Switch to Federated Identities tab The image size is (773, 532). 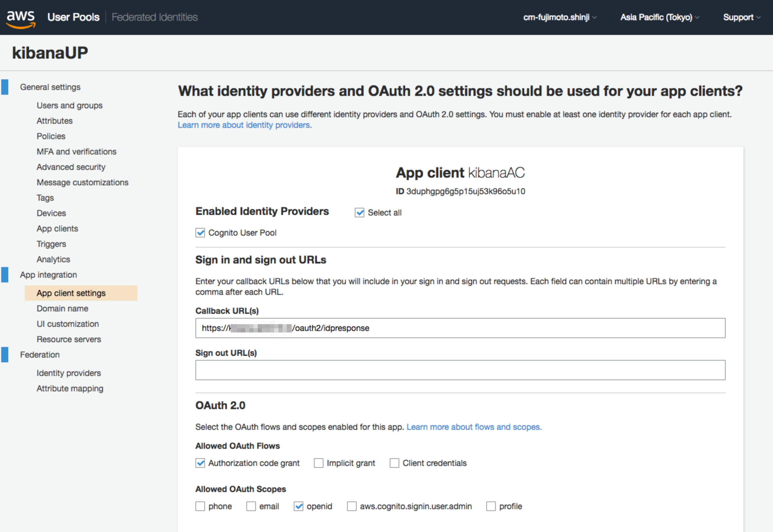pos(154,17)
